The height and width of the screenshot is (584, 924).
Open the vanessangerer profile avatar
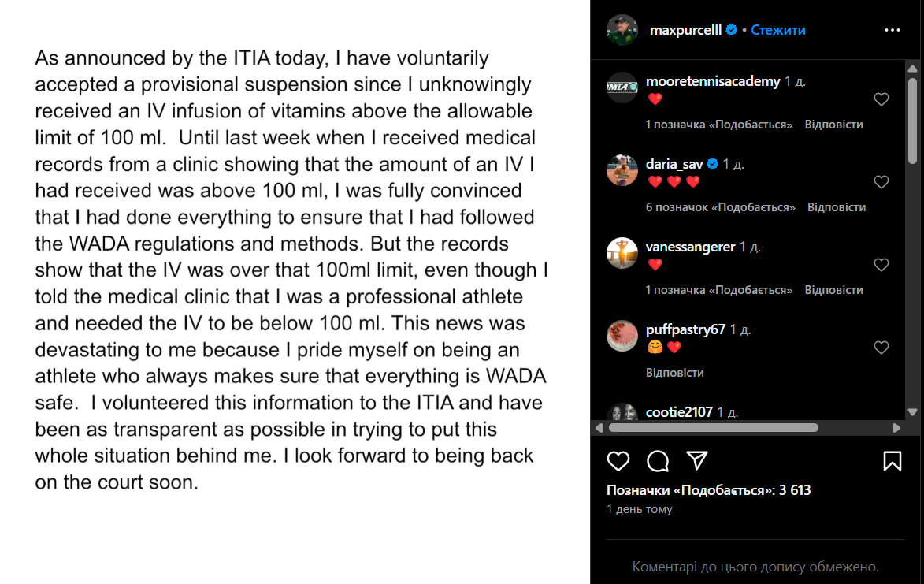622,254
